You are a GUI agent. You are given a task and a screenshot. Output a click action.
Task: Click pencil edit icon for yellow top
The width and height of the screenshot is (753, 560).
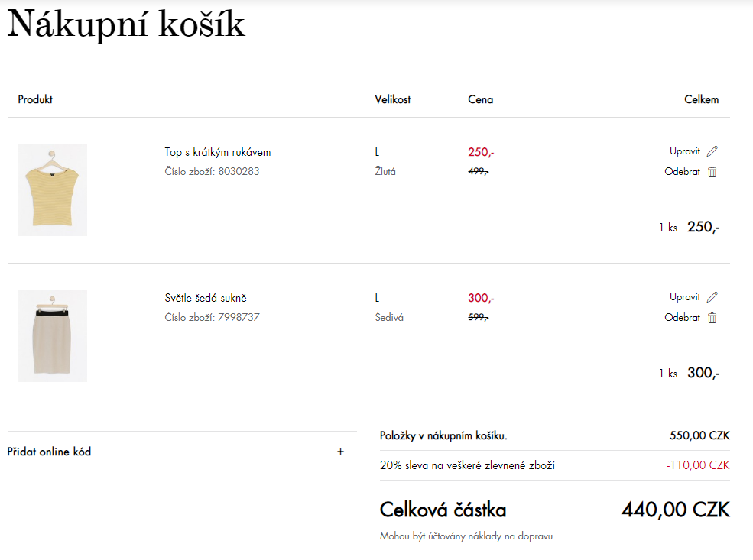712,151
